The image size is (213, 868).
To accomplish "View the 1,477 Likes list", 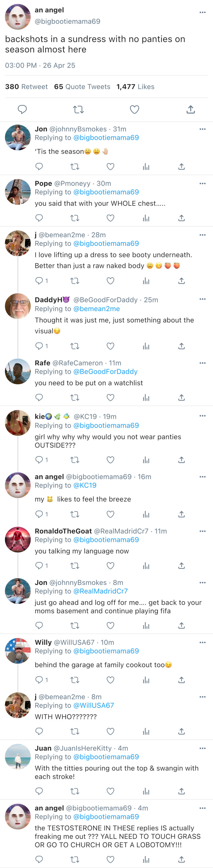I will coord(135,86).
